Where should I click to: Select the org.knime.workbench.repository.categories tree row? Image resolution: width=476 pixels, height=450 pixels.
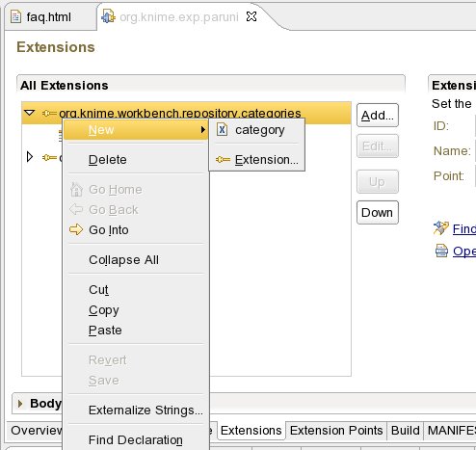point(186,113)
